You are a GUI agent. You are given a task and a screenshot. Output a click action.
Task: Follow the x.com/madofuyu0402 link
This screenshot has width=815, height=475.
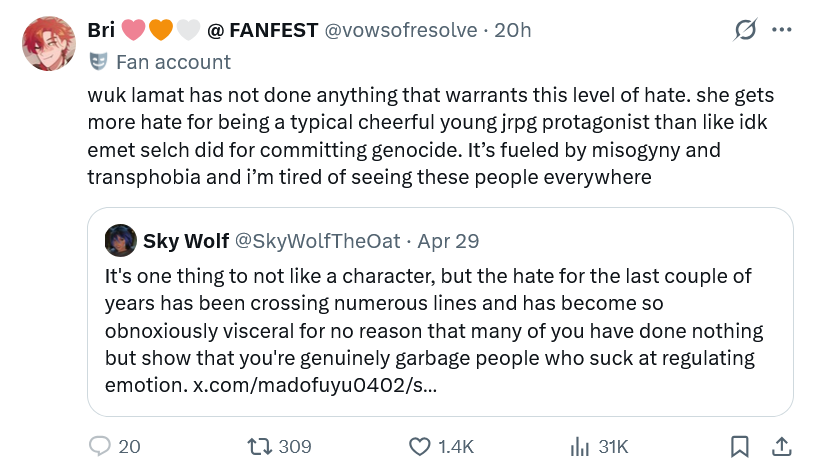(x=315, y=385)
